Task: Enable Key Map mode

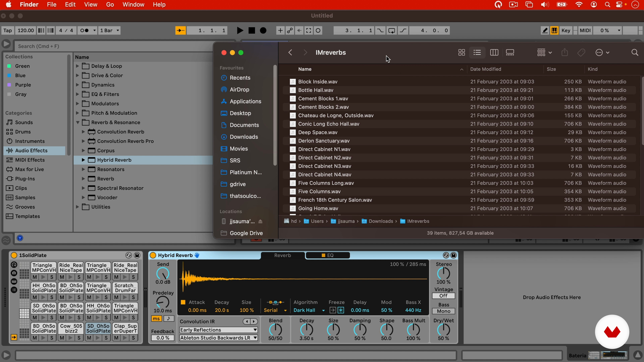Action: (566, 31)
